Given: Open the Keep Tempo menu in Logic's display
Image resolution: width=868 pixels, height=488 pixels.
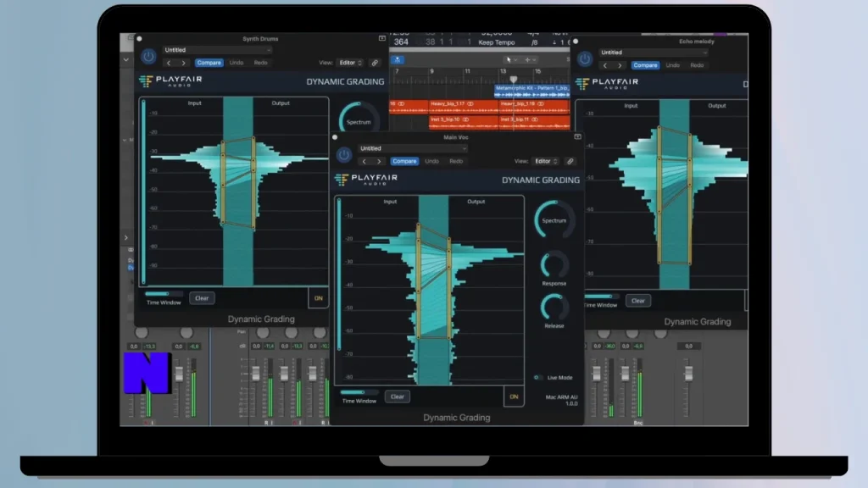Looking at the screenshot, I should (497, 42).
